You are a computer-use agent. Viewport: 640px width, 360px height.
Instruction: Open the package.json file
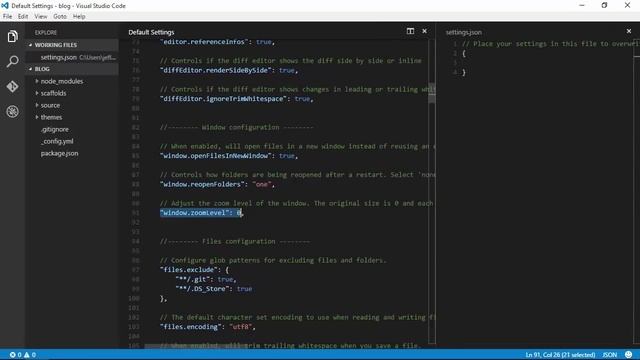click(59, 153)
